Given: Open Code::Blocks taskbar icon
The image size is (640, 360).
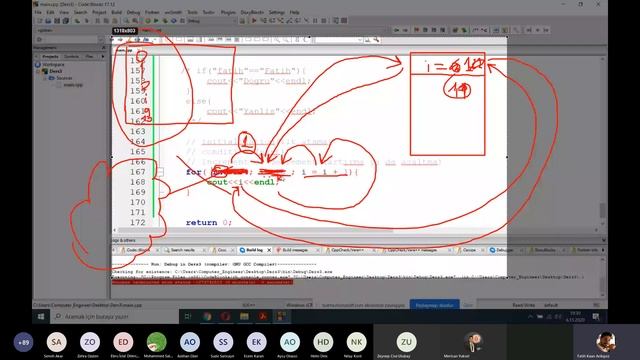Looking at the screenshot, I should pos(282,316).
